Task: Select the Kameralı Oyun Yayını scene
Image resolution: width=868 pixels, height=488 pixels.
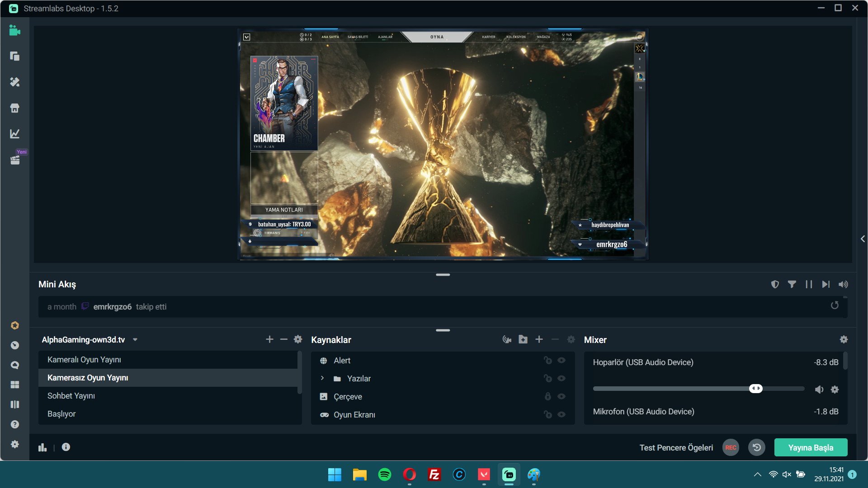Action: (168, 360)
